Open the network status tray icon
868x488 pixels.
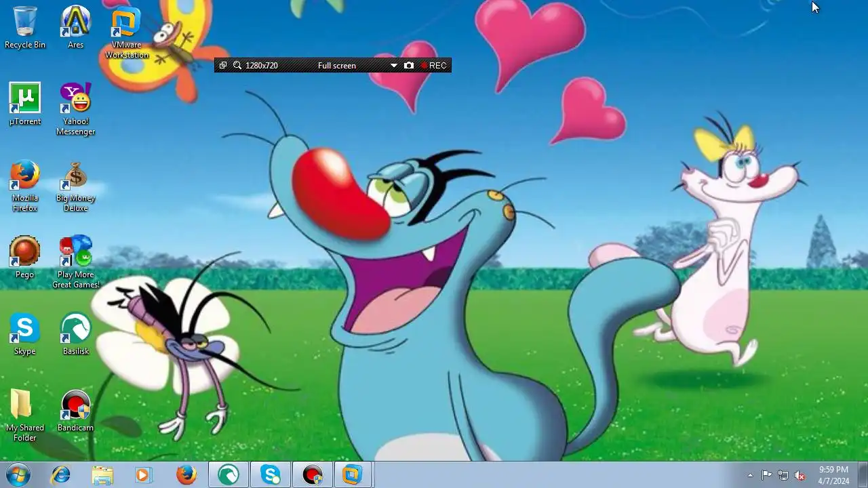783,475
